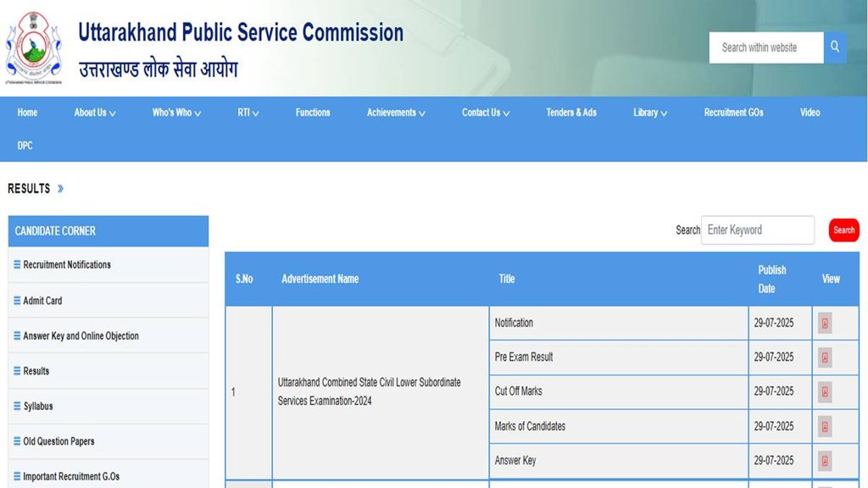Click the Enter Keyword search field
Viewport: 868px width, 488px height.
[x=757, y=230]
